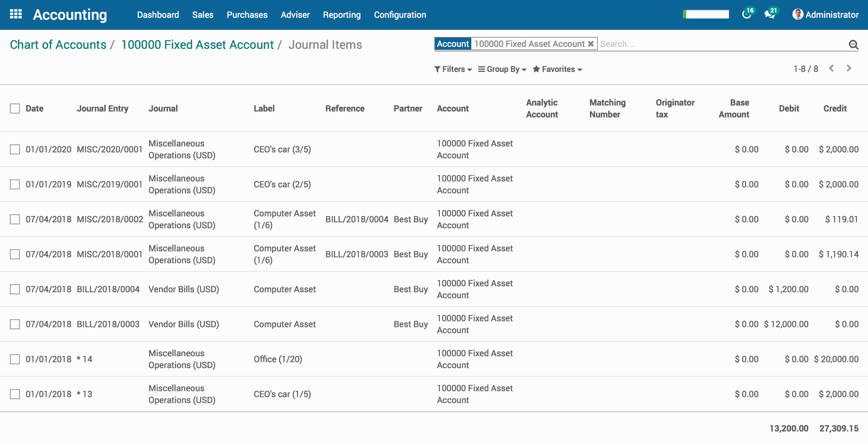The width and height of the screenshot is (868, 442).
Task: Open the Sales menu
Action: click(x=203, y=15)
